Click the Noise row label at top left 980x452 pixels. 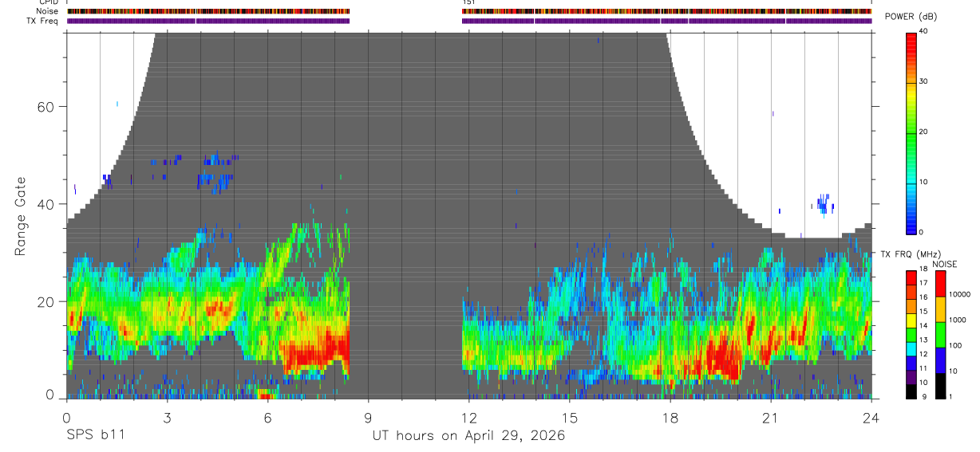pos(47,11)
